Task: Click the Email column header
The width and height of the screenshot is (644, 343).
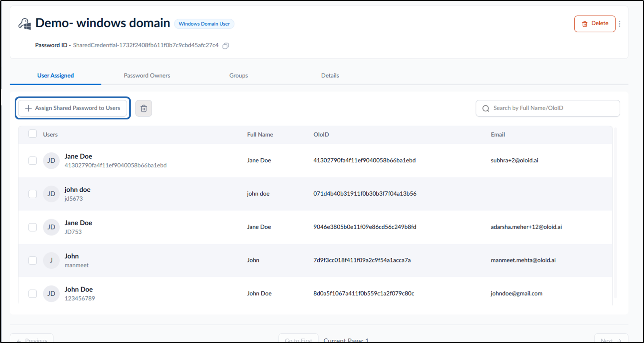Action: (498, 135)
